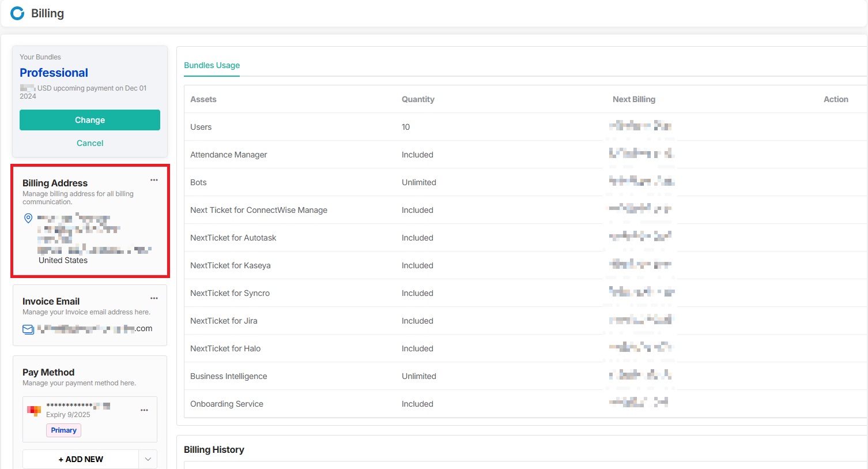Click the Professional plan name
Screen dimensions: 868x469
click(54, 73)
